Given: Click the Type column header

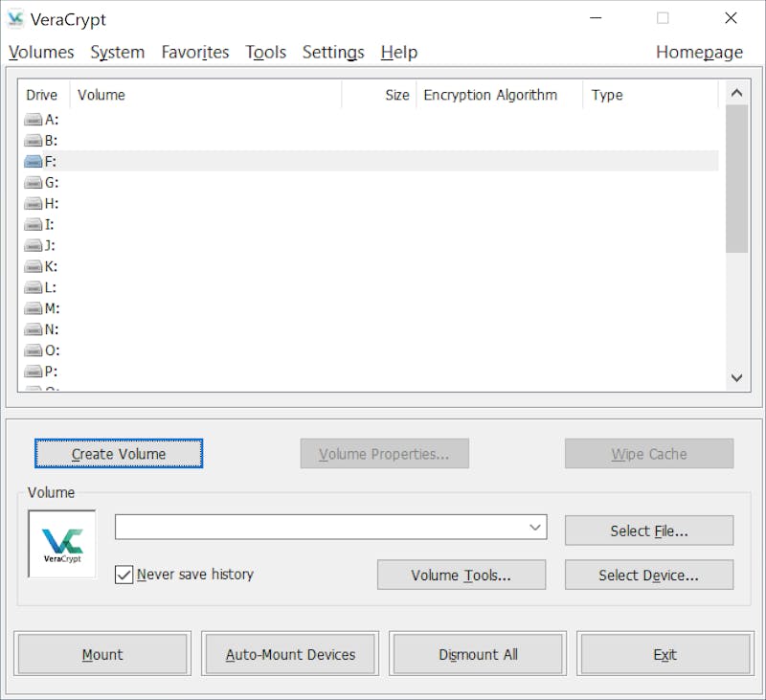Looking at the screenshot, I should [x=651, y=95].
